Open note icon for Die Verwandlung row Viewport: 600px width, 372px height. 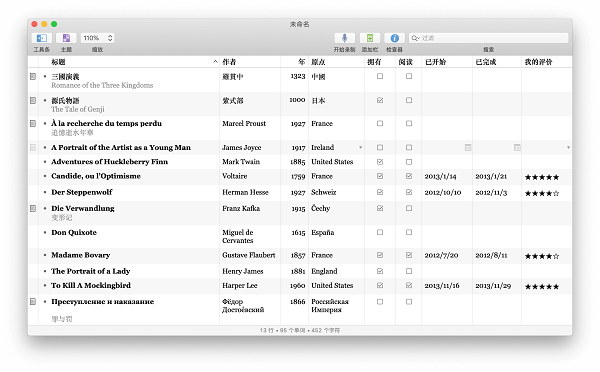[x=33, y=209]
